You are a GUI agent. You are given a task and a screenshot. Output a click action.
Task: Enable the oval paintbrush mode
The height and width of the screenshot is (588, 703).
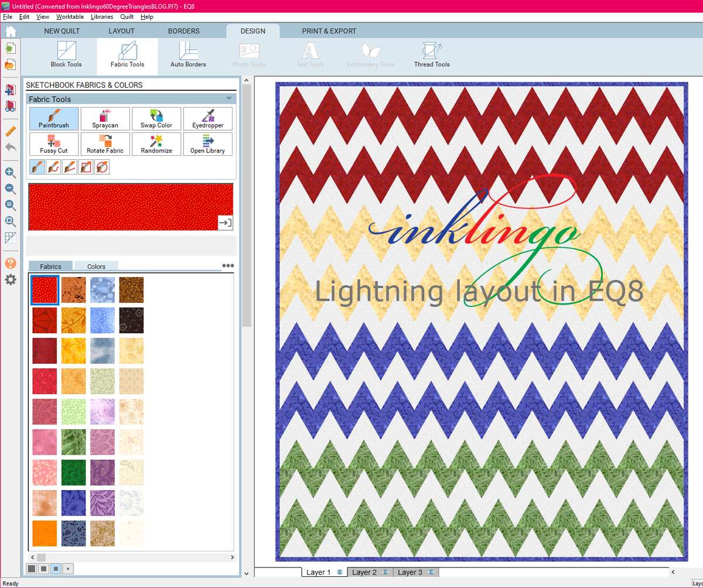[102, 167]
